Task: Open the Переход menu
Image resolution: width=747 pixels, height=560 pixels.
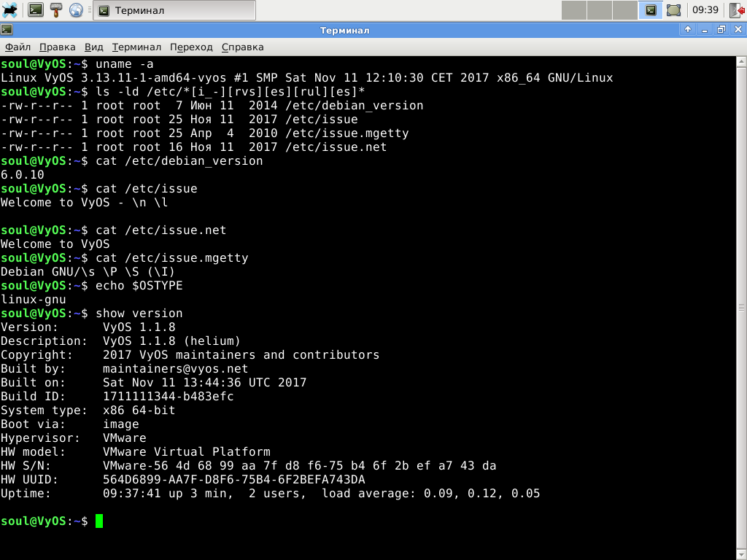Action: coord(191,47)
